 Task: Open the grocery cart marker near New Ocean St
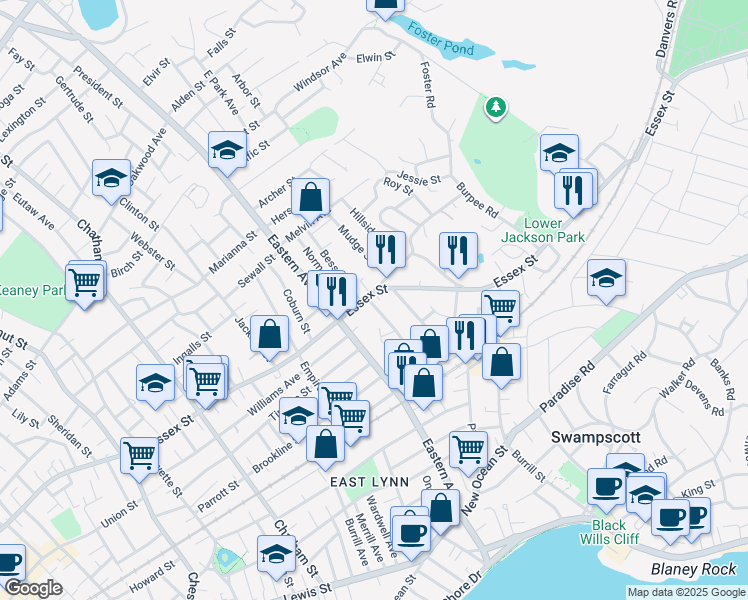coord(468,453)
